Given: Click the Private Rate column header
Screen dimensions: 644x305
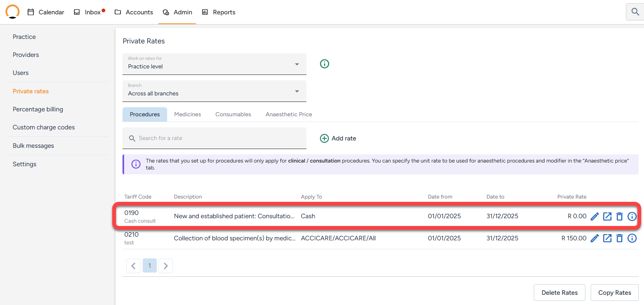Looking at the screenshot, I should 572,197.
